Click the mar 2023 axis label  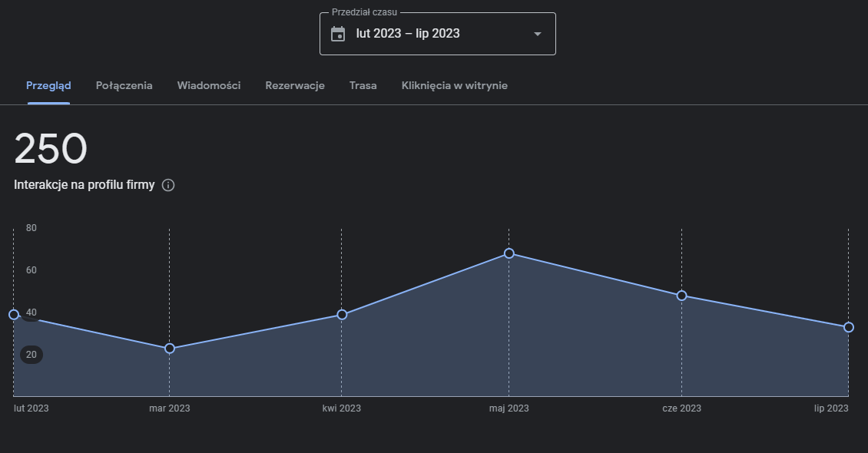tap(170, 408)
